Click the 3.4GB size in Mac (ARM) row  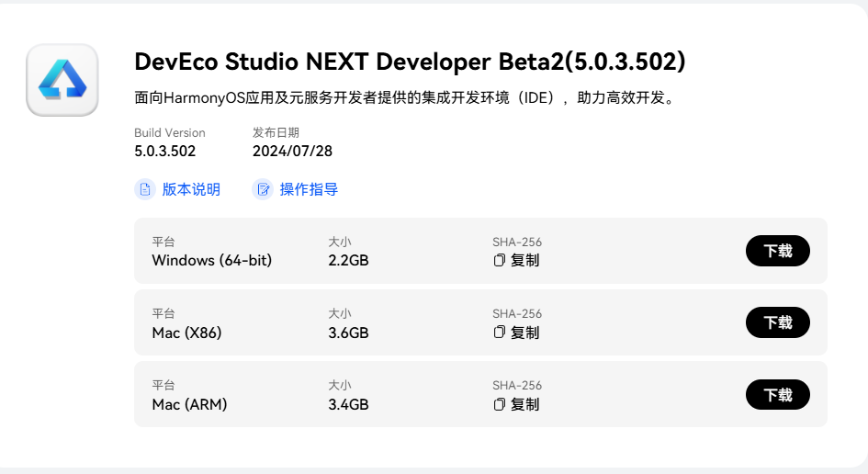[348, 404]
